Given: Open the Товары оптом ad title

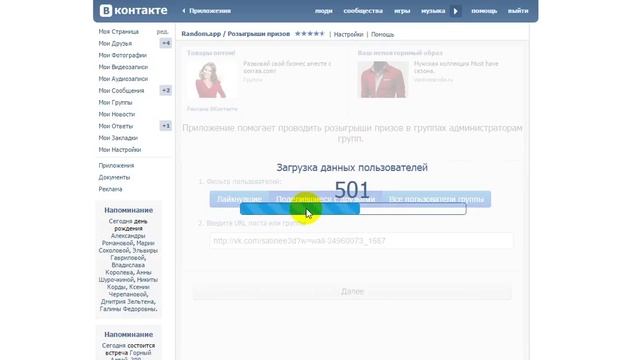Looking at the screenshot, I should [x=211, y=53].
